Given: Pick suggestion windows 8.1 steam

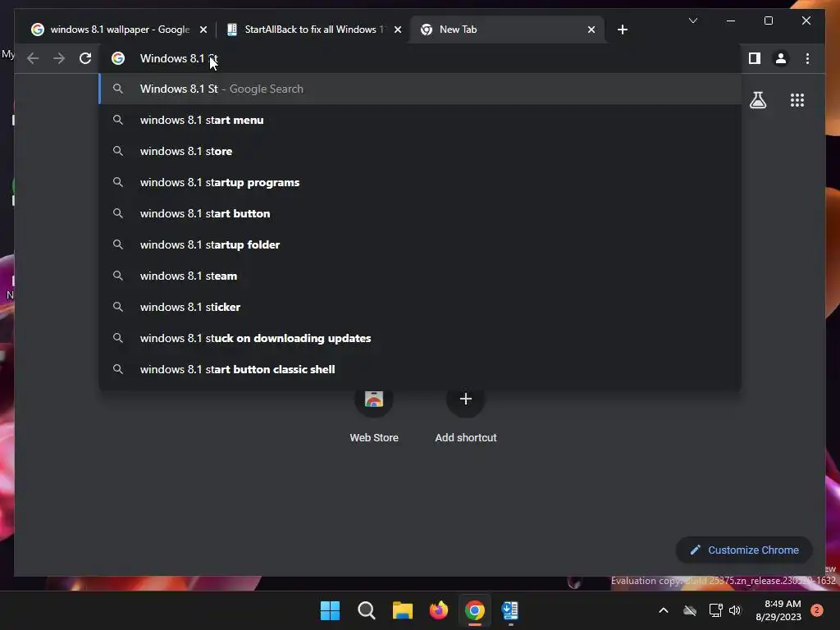Looking at the screenshot, I should [420, 276].
